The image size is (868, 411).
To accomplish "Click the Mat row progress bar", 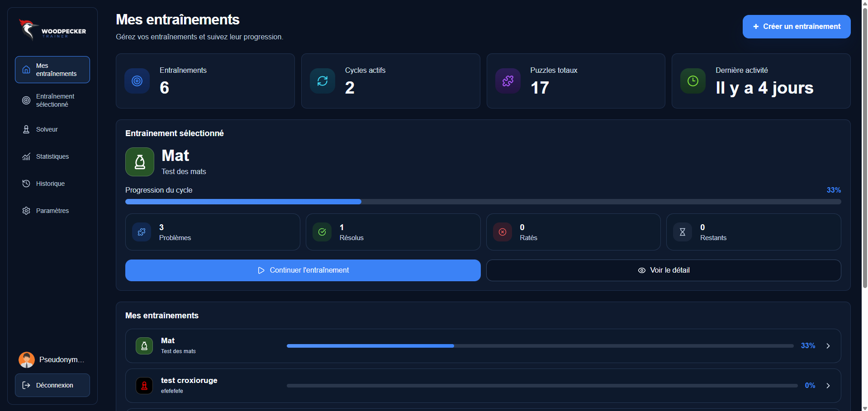I will (540, 346).
